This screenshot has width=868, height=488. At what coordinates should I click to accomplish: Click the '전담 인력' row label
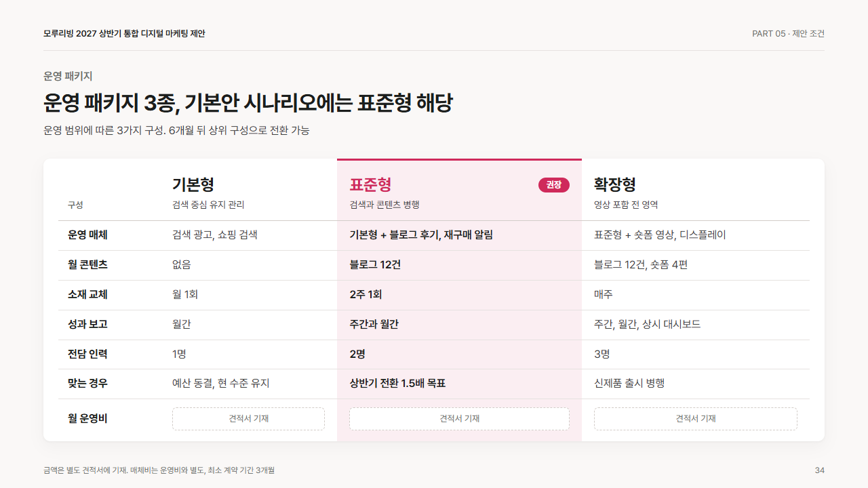click(x=87, y=354)
